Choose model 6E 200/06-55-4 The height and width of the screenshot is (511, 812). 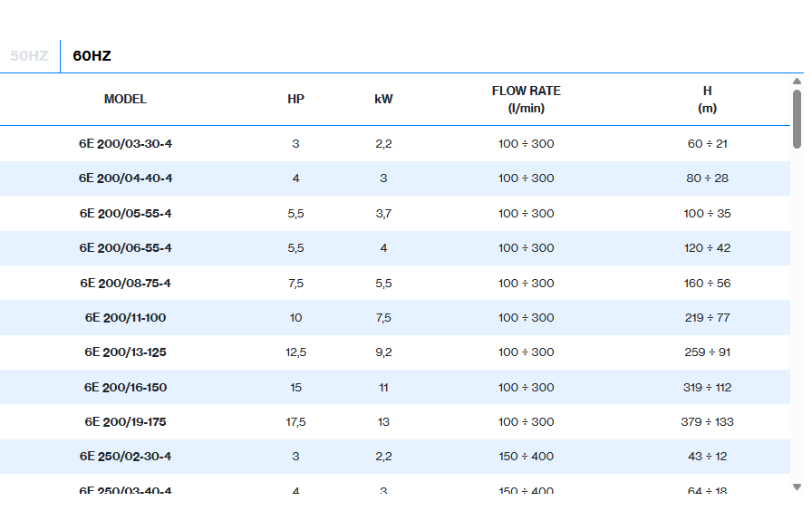pos(125,248)
